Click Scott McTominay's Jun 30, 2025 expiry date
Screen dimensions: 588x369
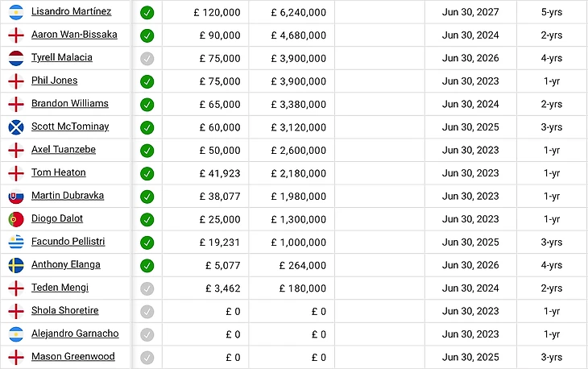click(x=470, y=127)
